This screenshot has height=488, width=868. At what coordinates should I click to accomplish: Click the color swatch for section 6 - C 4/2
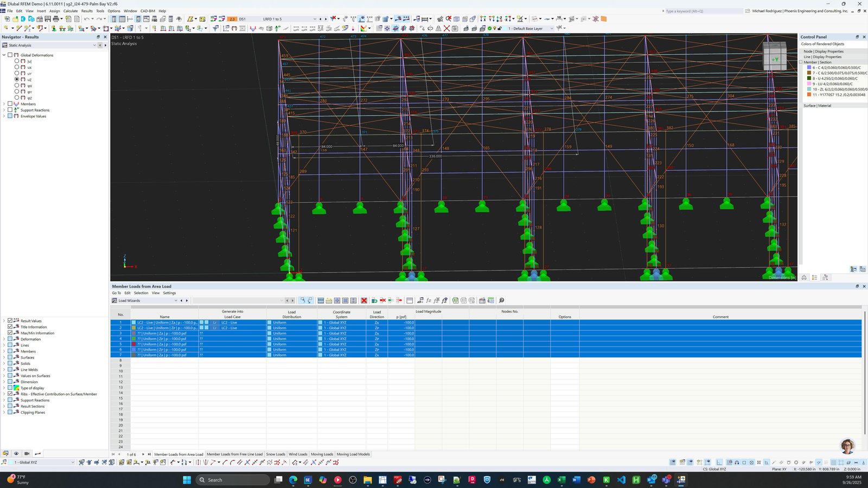pyautogui.click(x=809, y=68)
